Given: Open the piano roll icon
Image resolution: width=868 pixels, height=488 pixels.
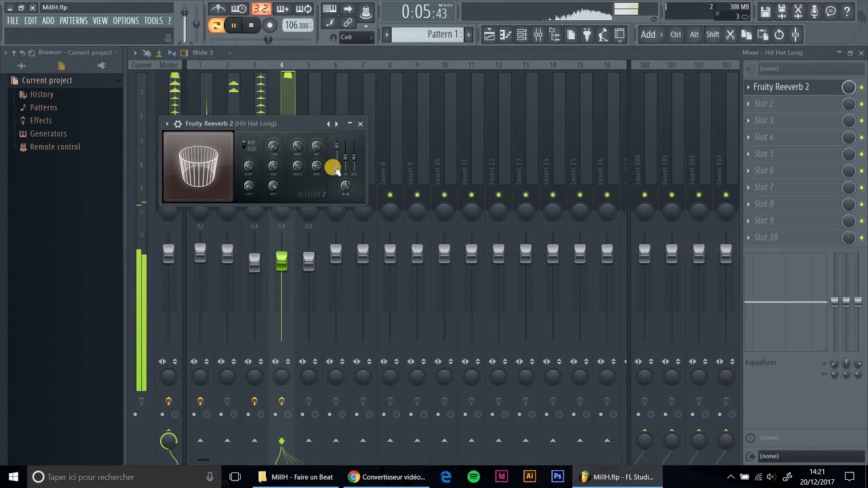Looking at the screenshot, I should click(505, 35).
